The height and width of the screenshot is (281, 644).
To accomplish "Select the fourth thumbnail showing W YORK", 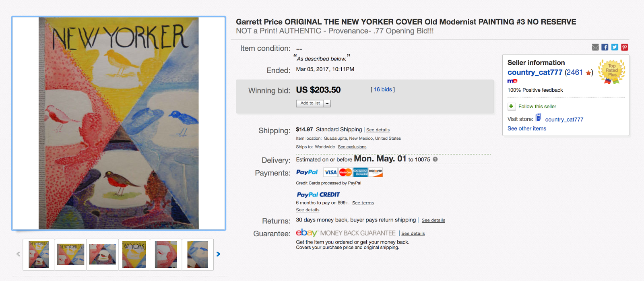I will [x=134, y=254].
